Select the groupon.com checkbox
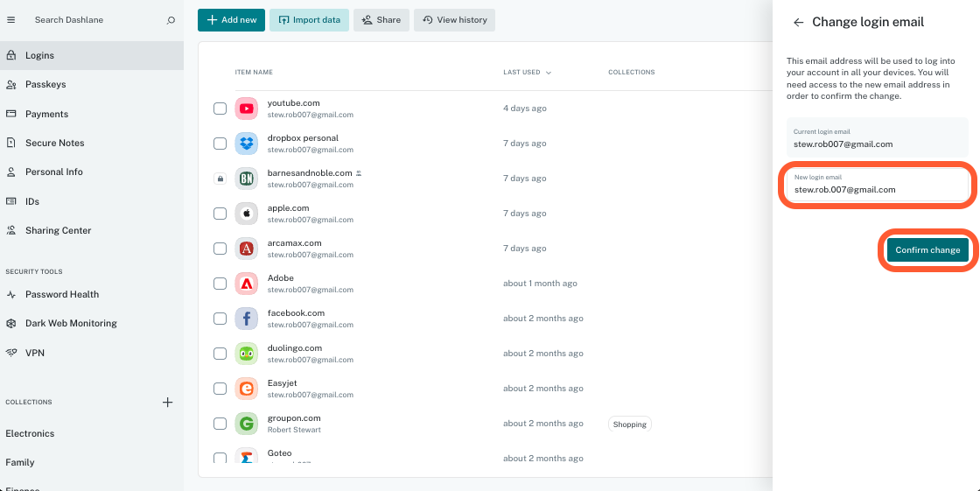Image resolution: width=980 pixels, height=491 pixels. point(220,424)
